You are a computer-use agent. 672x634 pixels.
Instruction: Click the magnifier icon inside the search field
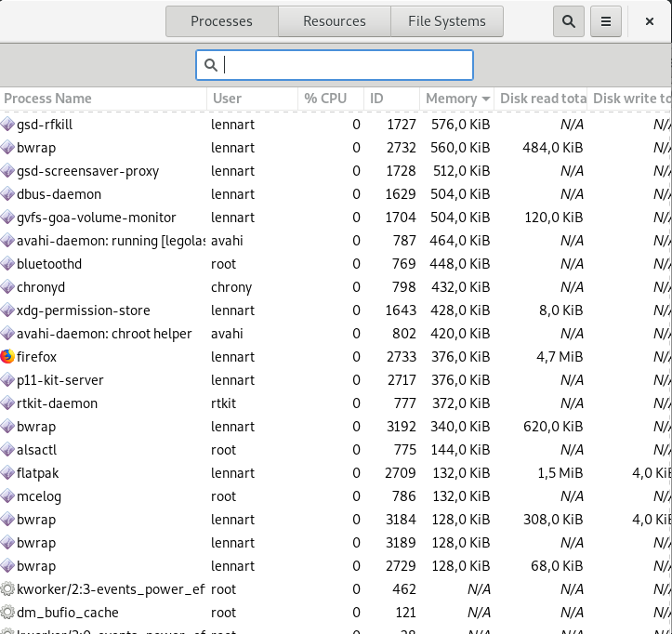point(210,65)
